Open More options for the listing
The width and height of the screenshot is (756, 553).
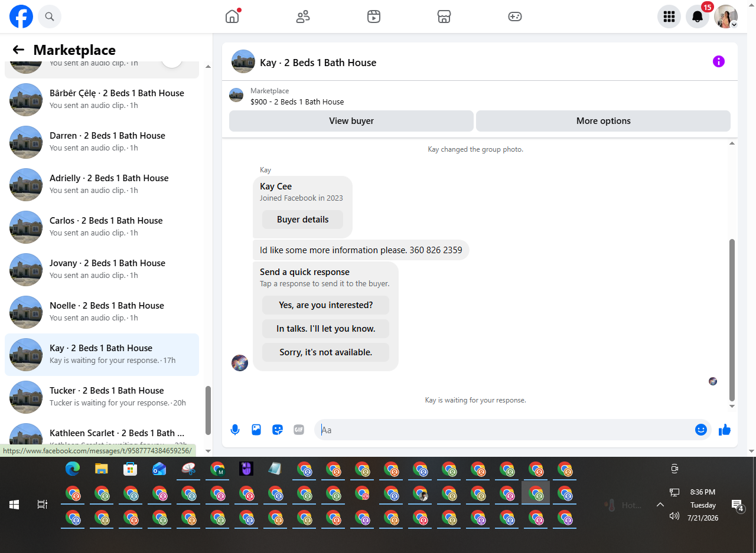point(603,121)
